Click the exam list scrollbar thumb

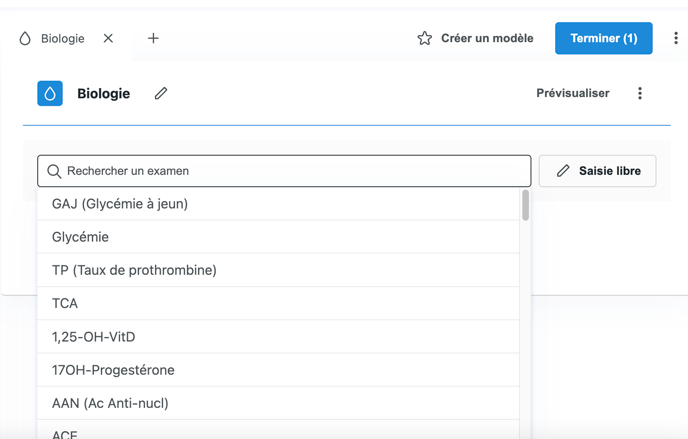click(525, 206)
